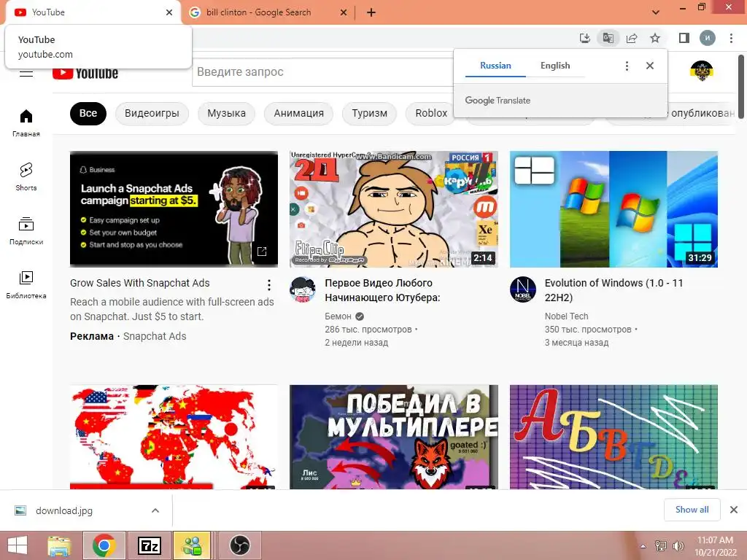Select the Туризм filter chip
Viewport: 747px width, 560px height.
pos(370,113)
